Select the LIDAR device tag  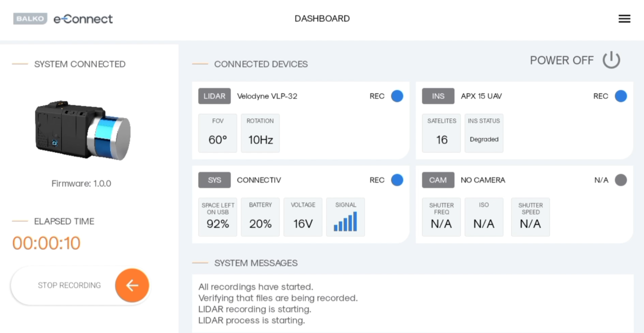click(x=214, y=96)
